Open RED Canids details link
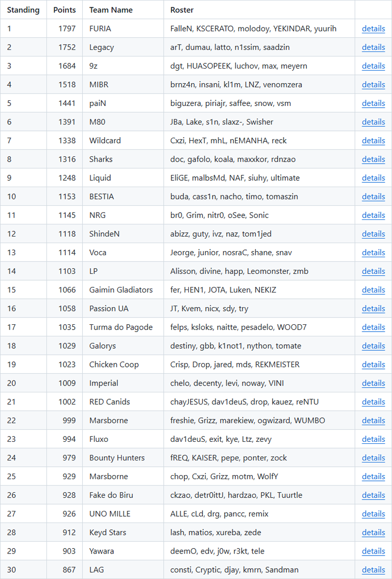 373,401
